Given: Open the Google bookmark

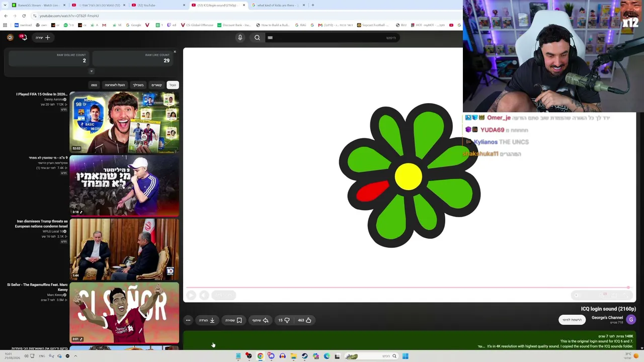Looking at the screenshot, I should click(x=133, y=25).
